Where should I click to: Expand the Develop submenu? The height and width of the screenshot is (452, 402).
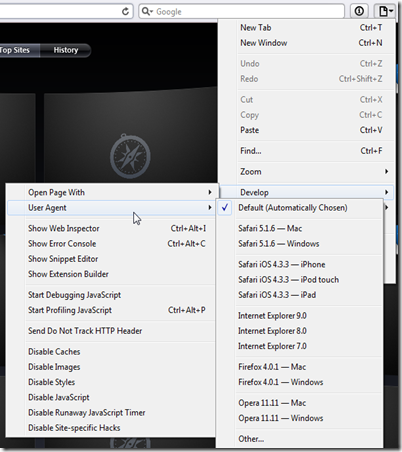[307, 192]
